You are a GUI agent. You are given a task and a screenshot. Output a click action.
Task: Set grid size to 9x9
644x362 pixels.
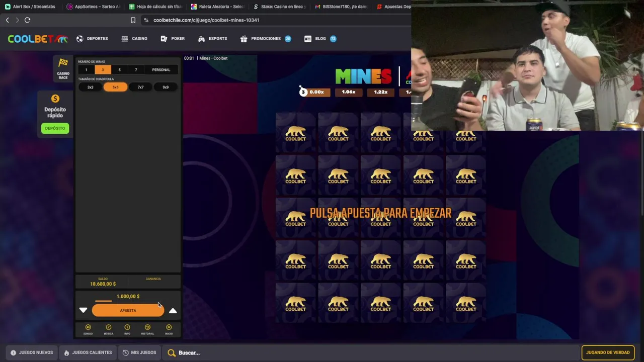point(166,87)
